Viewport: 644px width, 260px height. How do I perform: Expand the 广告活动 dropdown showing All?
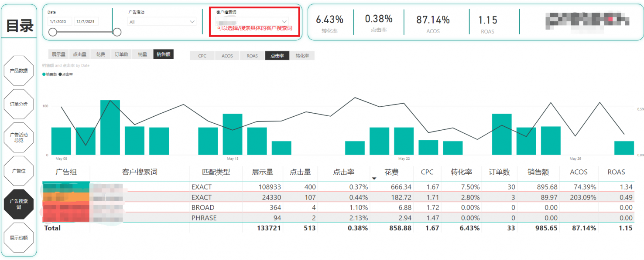[x=162, y=22]
